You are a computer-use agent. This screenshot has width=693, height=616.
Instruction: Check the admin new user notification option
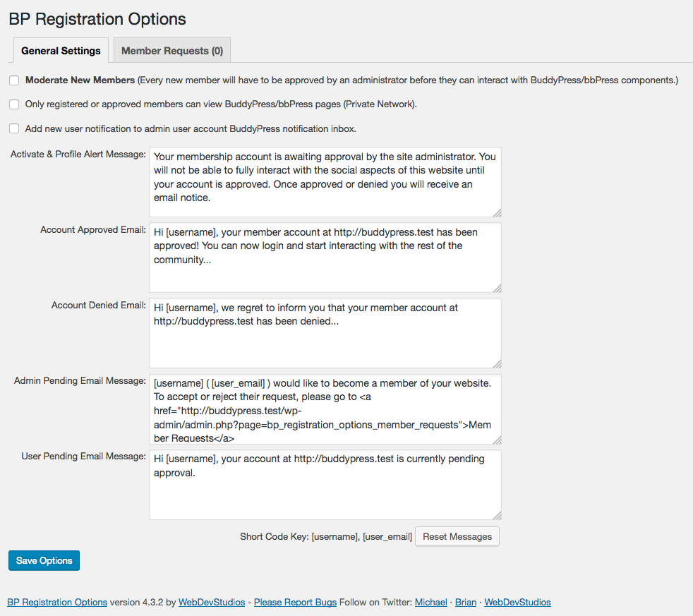tap(14, 128)
